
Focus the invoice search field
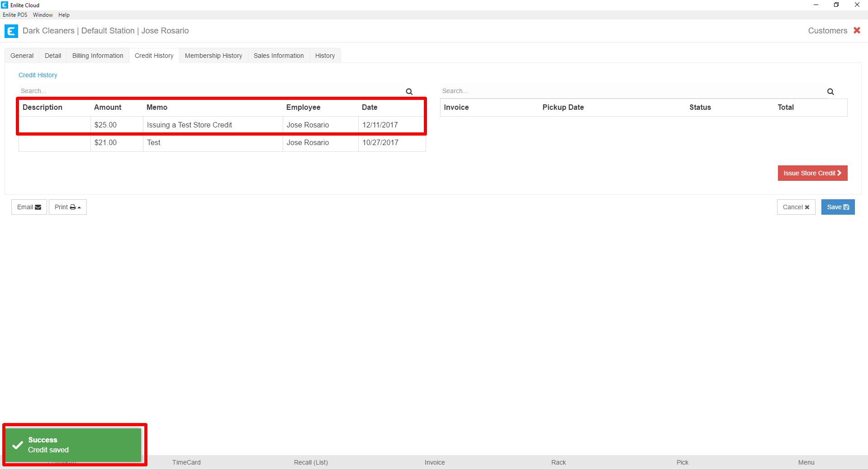(x=633, y=91)
